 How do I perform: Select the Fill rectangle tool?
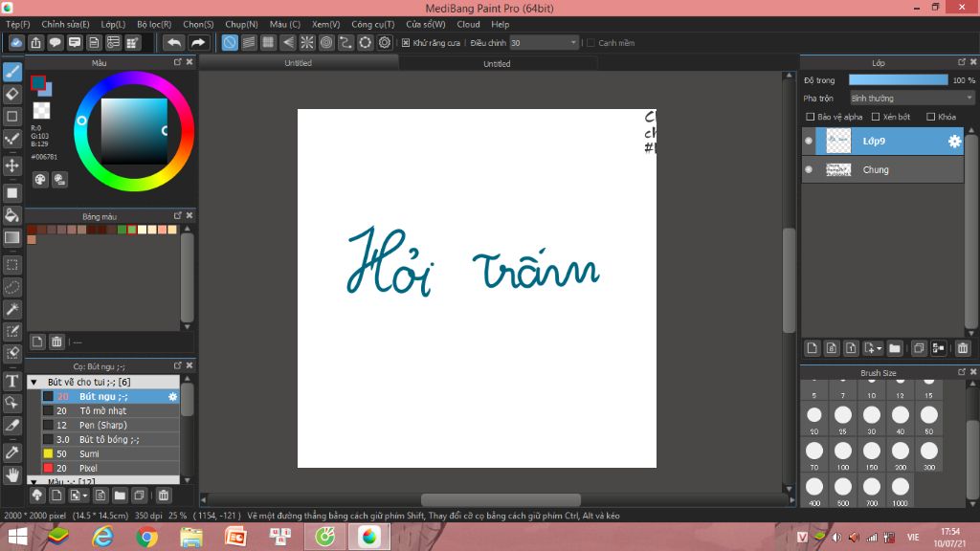[12, 193]
